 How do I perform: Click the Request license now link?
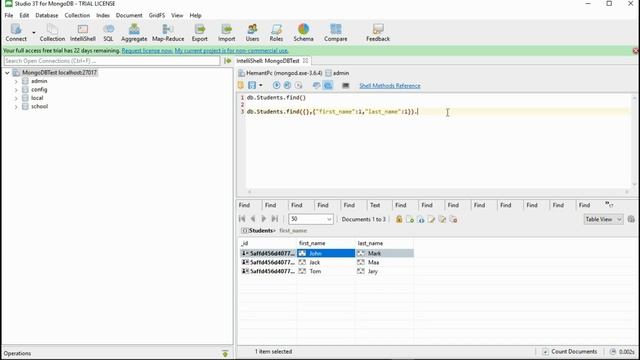[147, 51]
